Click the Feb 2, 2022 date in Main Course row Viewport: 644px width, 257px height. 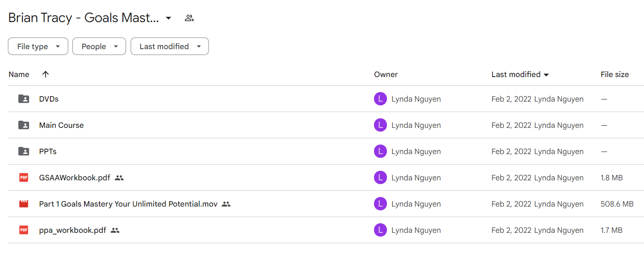point(511,125)
